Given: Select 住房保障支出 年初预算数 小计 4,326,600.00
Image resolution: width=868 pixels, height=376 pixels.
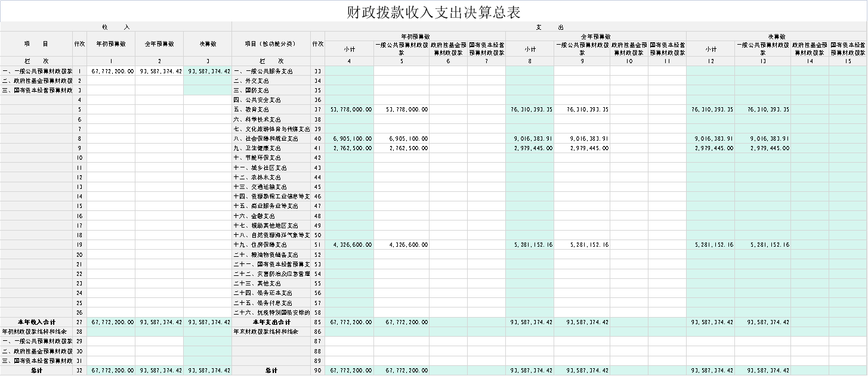Looking at the screenshot, I should click(350, 244).
